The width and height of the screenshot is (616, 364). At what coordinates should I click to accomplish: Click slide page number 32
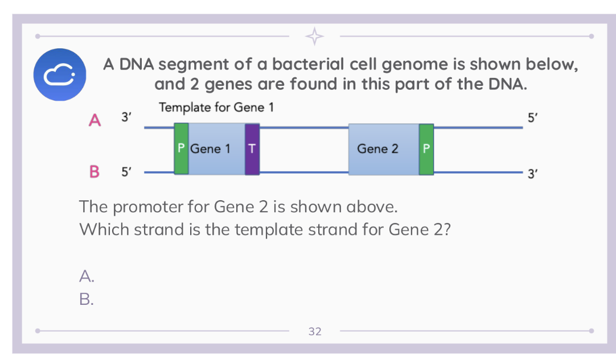315,331
